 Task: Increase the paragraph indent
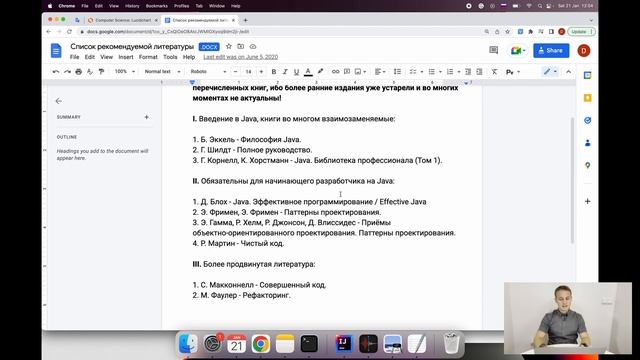click(x=480, y=72)
